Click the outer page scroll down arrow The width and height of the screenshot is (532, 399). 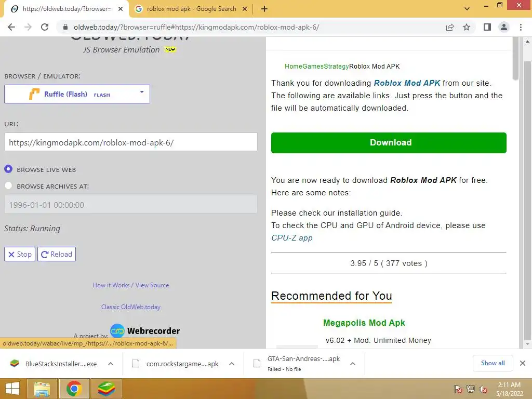(x=528, y=344)
